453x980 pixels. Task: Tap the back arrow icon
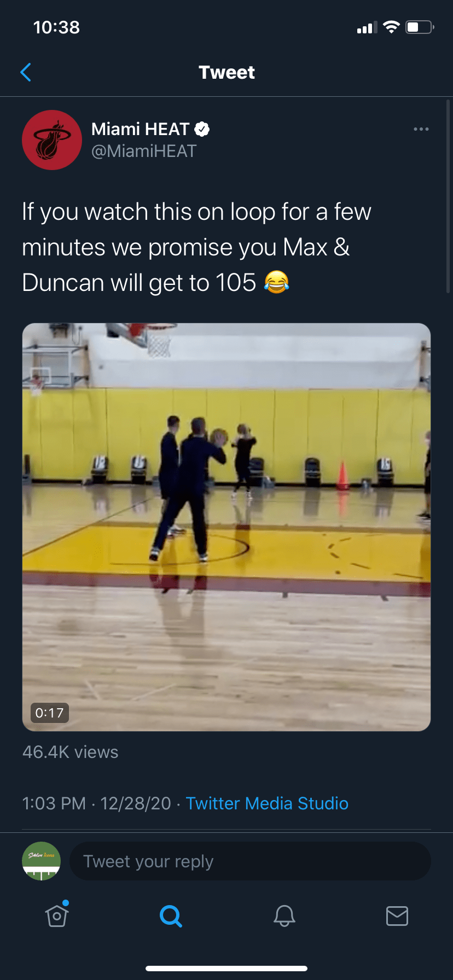(25, 72)
